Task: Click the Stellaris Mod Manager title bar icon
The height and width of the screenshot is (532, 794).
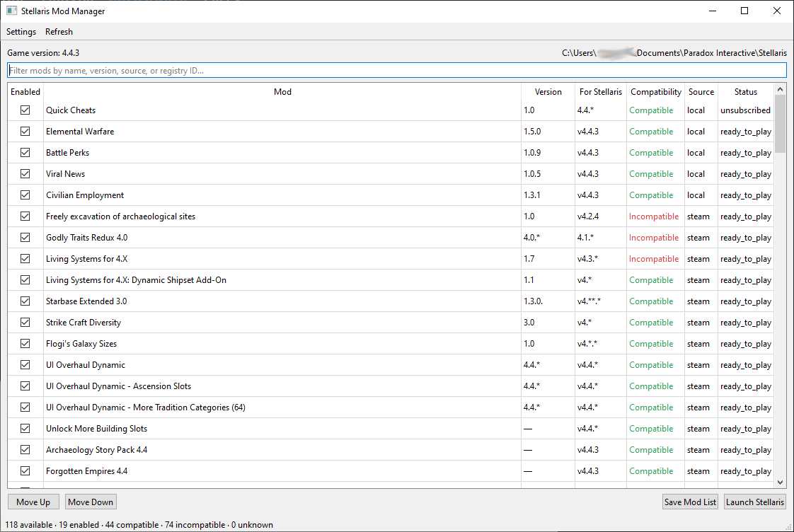Action: [11, 11]
